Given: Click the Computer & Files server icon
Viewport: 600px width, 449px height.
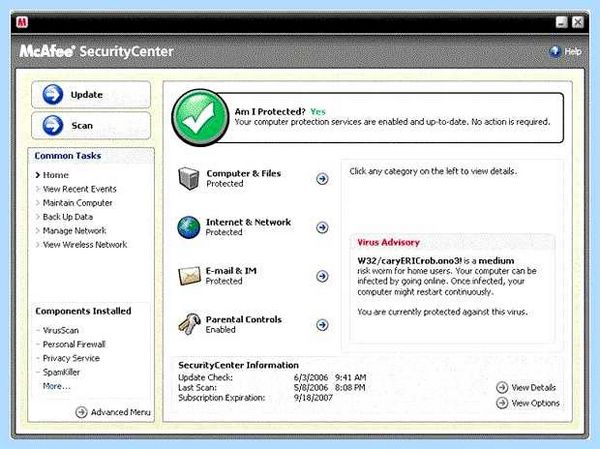Looking at the screenshot, I should click(x=189, y=178).
